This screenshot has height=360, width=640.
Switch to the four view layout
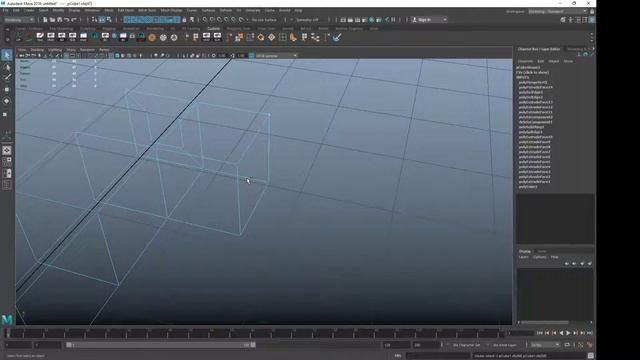tap(7, 162)
